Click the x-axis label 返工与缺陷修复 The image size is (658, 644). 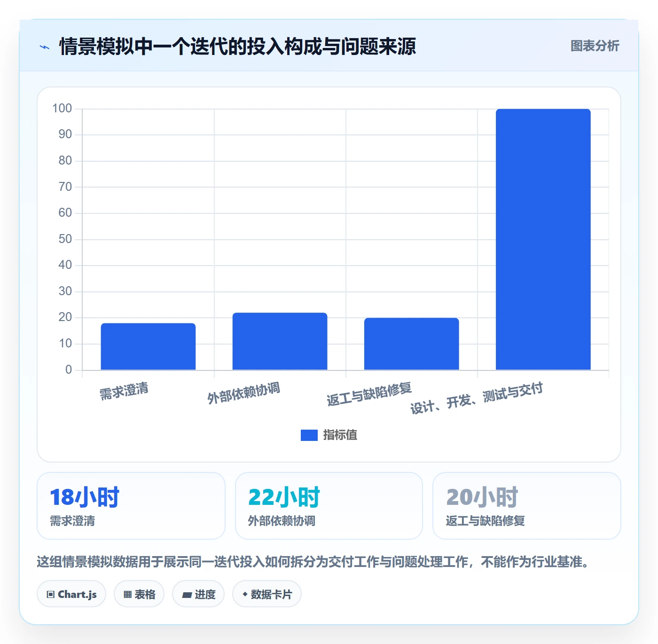click(x=369, y=395)
